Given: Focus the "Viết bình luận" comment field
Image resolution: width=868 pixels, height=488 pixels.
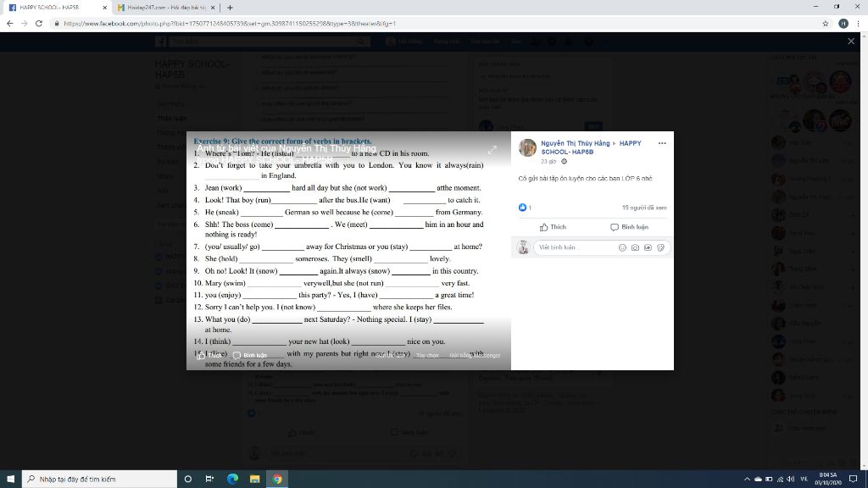Looking at the screenshot, I should pos(576,247).
